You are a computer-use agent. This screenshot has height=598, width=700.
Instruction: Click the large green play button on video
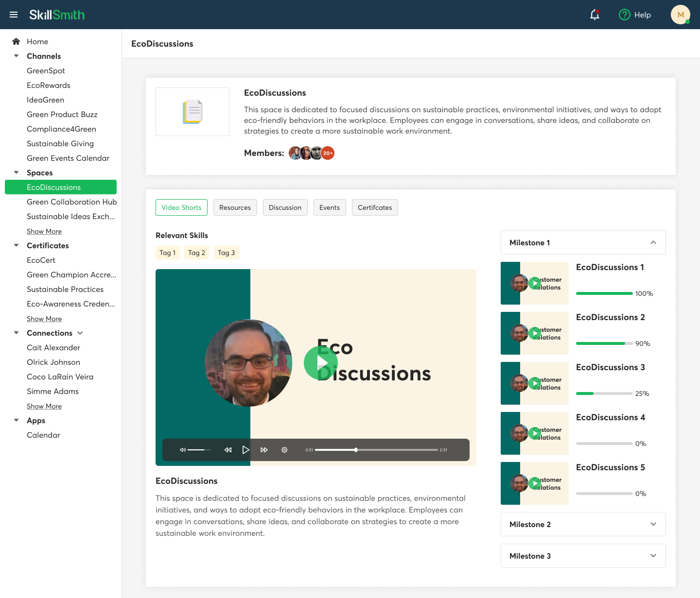click(321, 362)
